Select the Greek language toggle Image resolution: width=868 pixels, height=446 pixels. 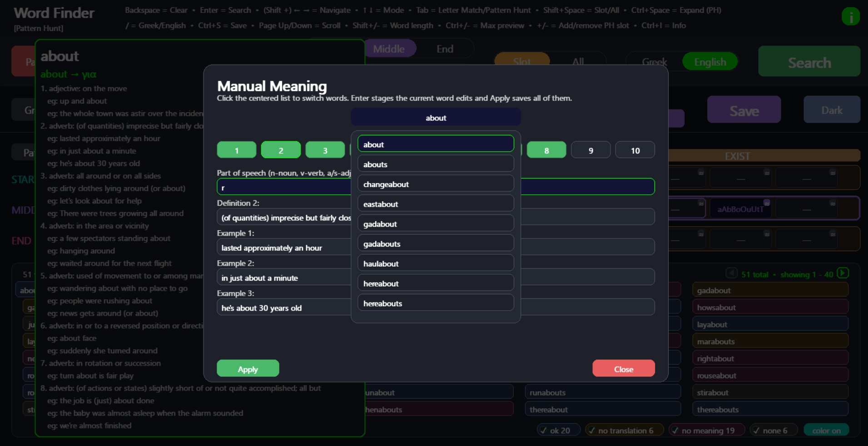pyautogui.click(x=654, y=62)
